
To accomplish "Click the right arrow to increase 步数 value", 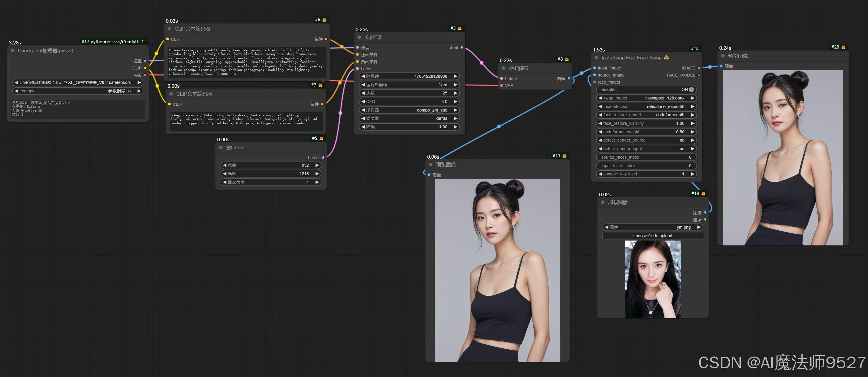I will 455,93.
